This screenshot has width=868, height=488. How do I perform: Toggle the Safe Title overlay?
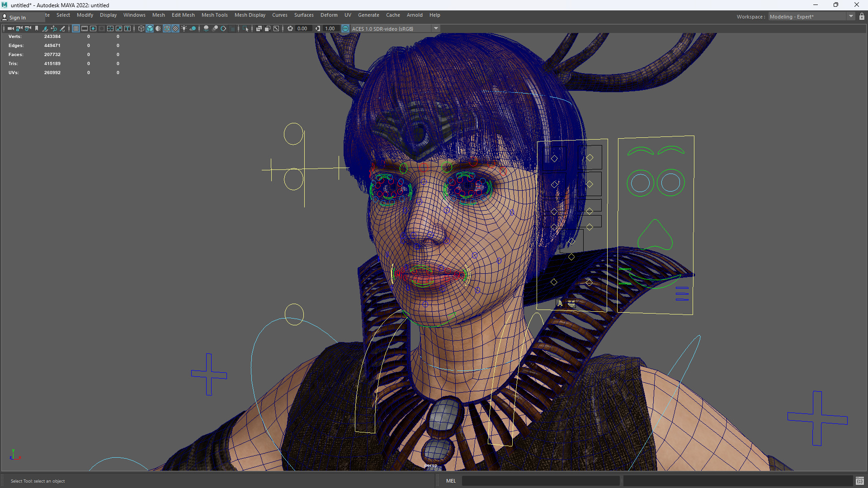pyautogui.click(x=127, y=28)
